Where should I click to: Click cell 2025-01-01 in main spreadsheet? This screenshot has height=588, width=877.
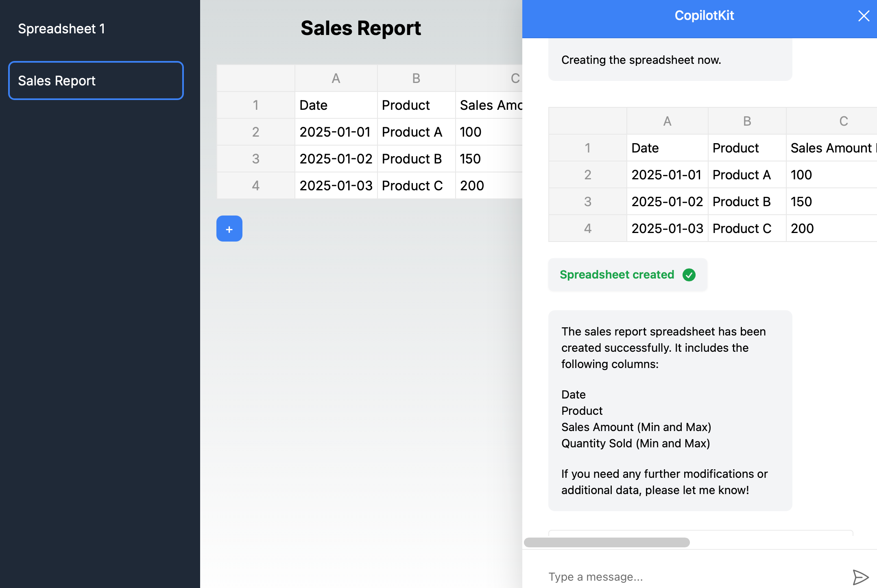[336, 132]
